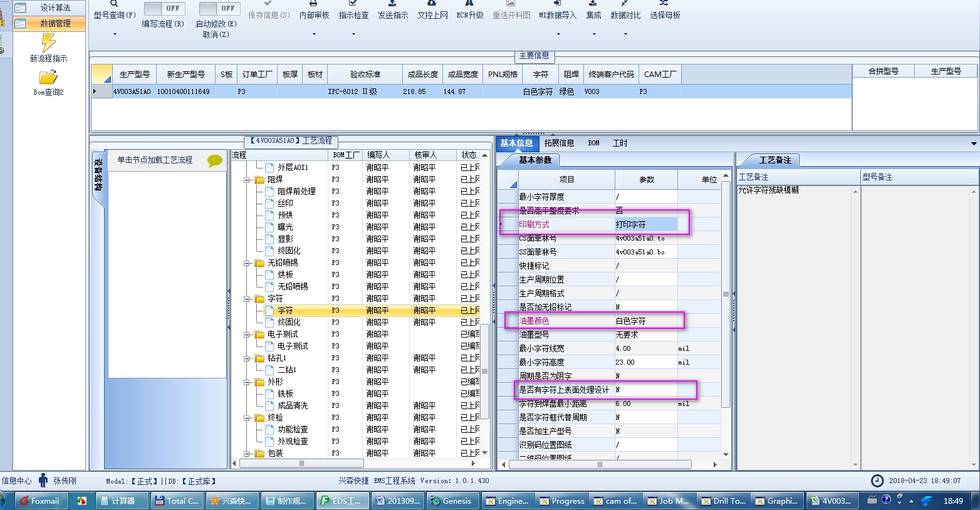The width and height of the screenshot is (980, 510).
Task: Select the 外层AOI1 process node
Action: [293, 167]
